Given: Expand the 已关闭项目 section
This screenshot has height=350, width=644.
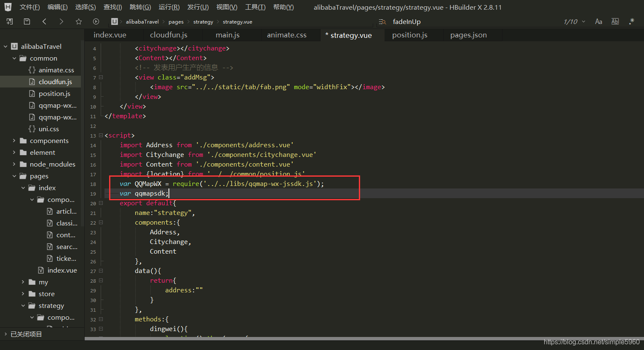Looking at the screenshot, I should click(5, 334).
